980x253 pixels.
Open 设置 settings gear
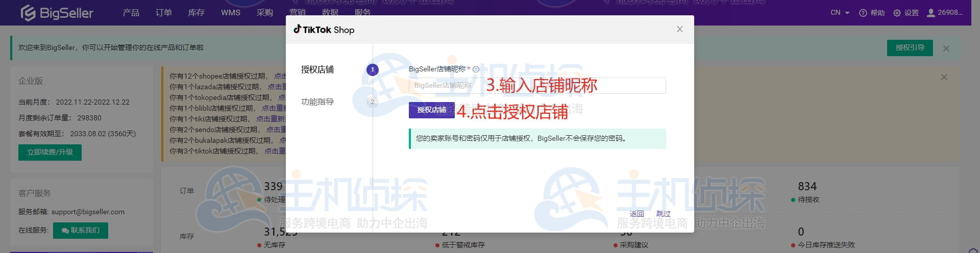click(x=906, y=13)
